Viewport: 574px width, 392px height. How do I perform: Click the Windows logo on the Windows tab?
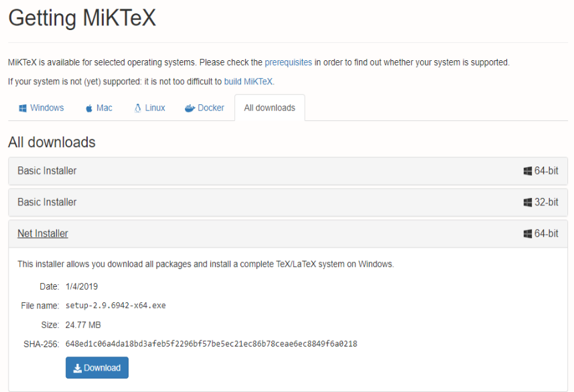[22, 107]
